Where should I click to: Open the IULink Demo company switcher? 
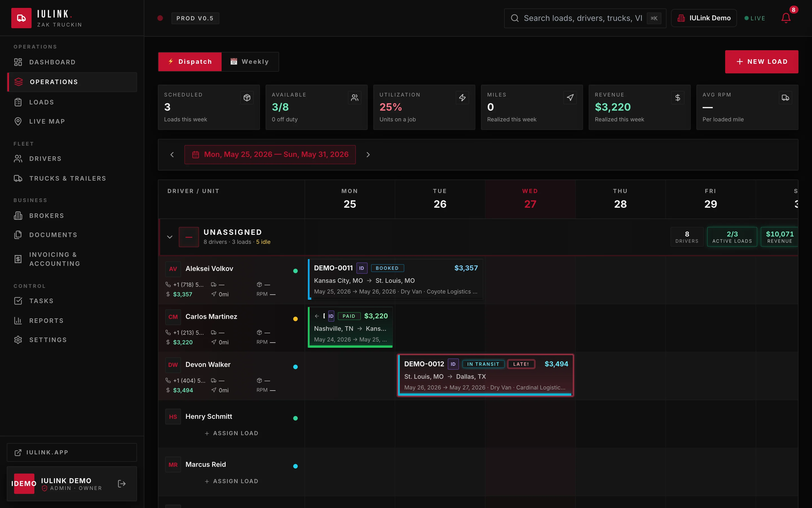(704, 18)
